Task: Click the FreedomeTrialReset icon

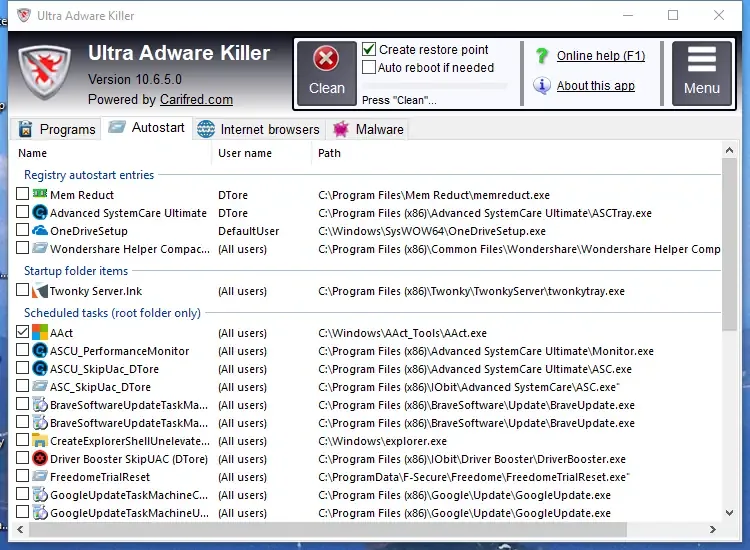Action: tap(40, 476)
